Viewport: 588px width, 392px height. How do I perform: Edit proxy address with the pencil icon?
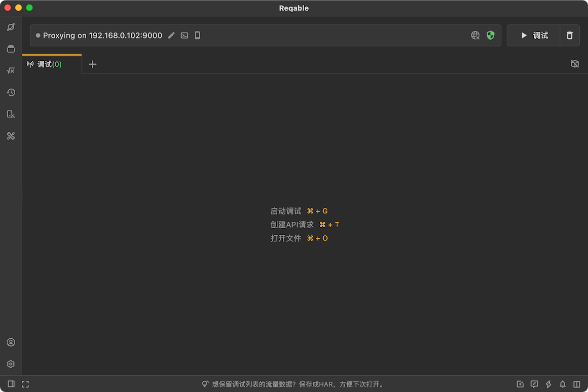pos(171,35)
